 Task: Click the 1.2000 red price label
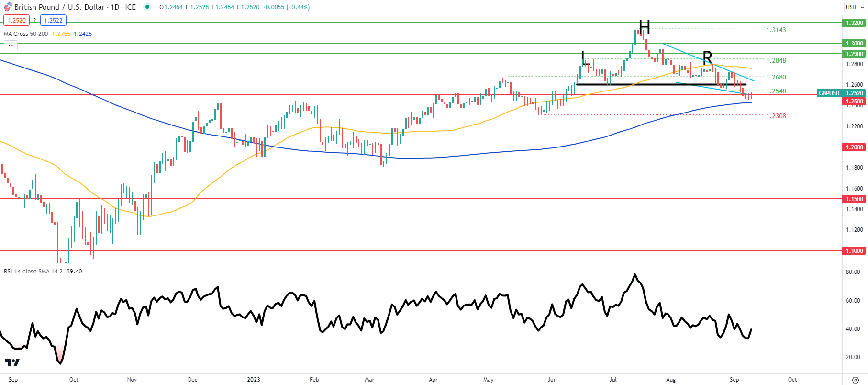pos(855,147)
